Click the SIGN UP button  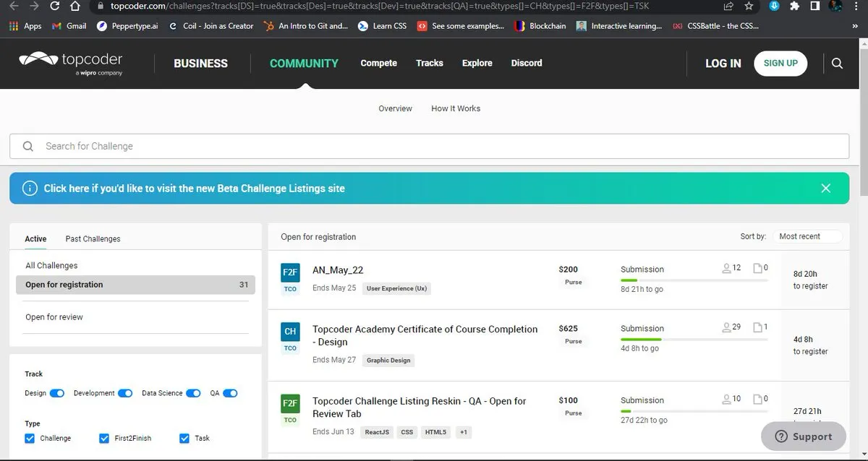(x=780, y=63)
